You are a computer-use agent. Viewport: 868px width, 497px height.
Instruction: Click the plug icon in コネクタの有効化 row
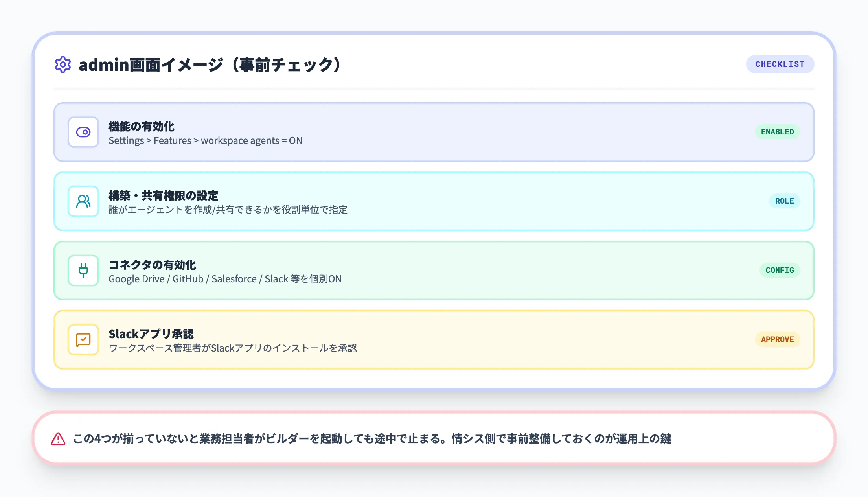point(83,271)
